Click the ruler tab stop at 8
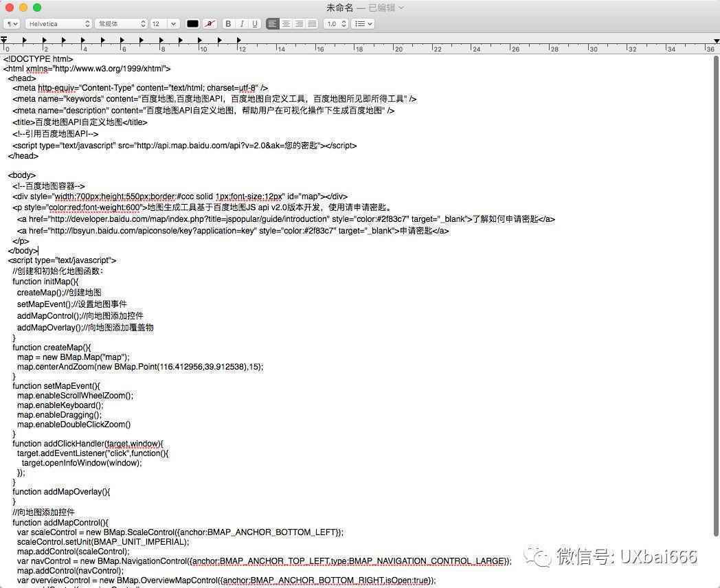Viewport: 720px width, 588px height. [161, 41]
